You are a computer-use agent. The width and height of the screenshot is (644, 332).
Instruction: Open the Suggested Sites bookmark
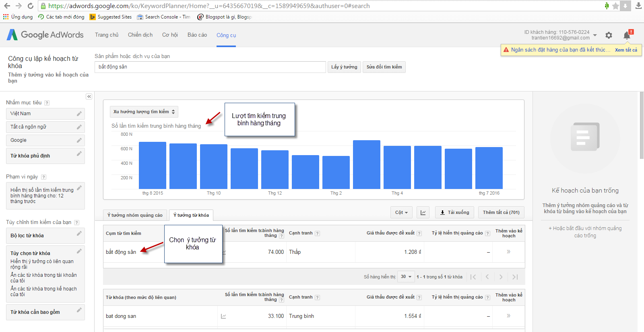click(x=111, y=17)
